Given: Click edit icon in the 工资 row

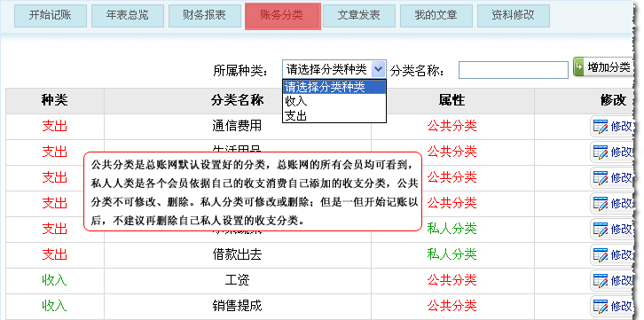Looking at the screenshot, I should click(600, 281).
